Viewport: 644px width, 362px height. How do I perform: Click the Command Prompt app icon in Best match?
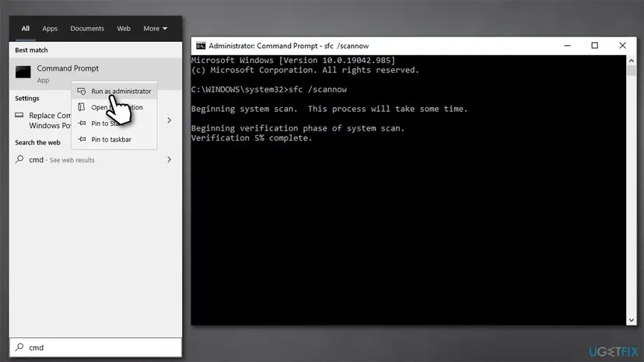[x=23, y=72]
